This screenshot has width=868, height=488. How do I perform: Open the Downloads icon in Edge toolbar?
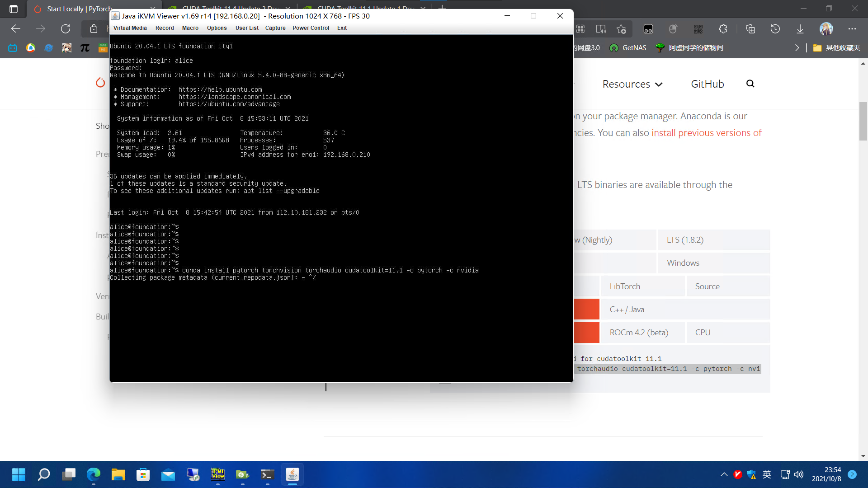pyautogui.click(x=800, y=29)
